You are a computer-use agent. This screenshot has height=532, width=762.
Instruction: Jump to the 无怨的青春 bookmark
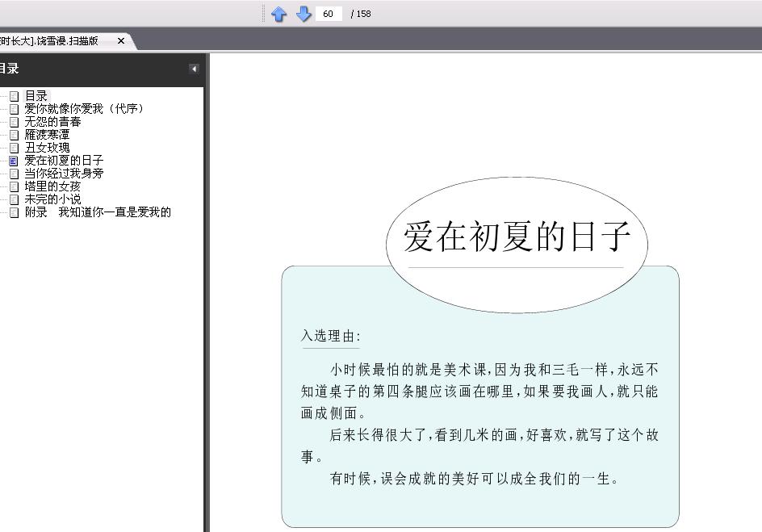tap(52, 121)
